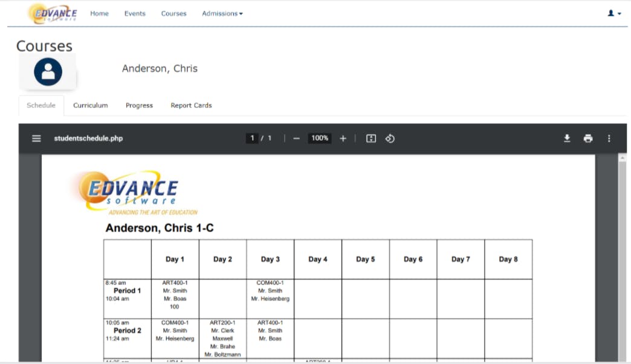631x364 pixels.
Task: Click the Period 2 row label
Action: tap(127, 330)
